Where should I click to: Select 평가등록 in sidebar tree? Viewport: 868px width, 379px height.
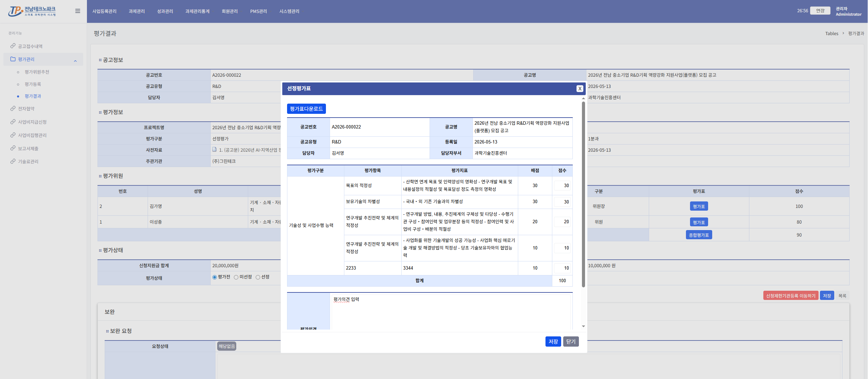(33, 84)
